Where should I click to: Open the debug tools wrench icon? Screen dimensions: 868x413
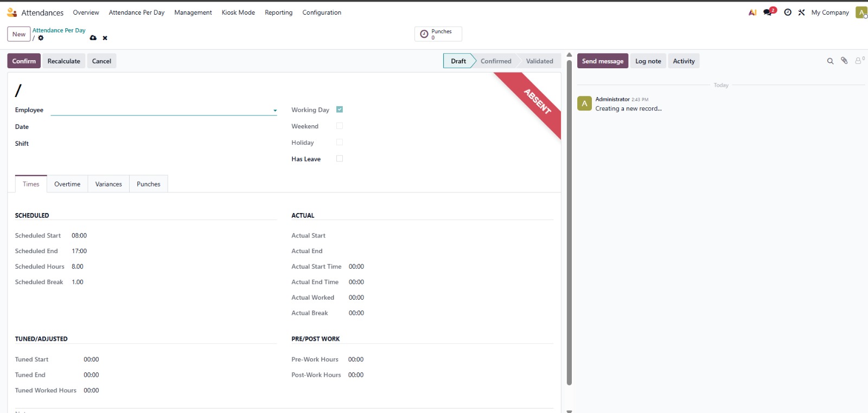point(801,12)
